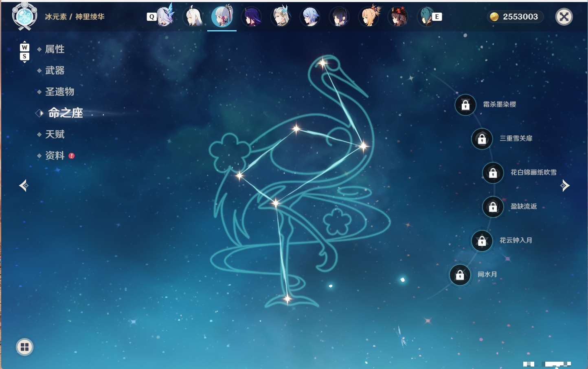Click the Mora coin balance 2553003
The height and width of the screenshot is (369, 588).
point(515,17)
